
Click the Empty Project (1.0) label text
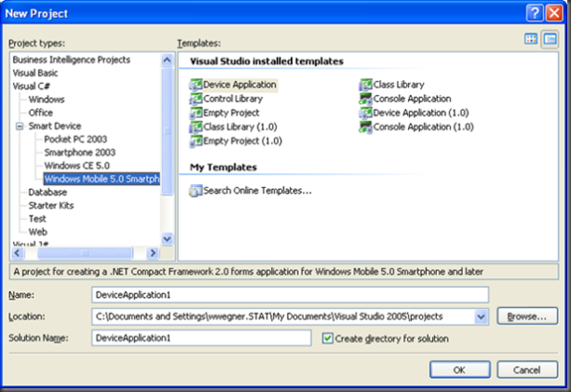(x=242, y=142)
